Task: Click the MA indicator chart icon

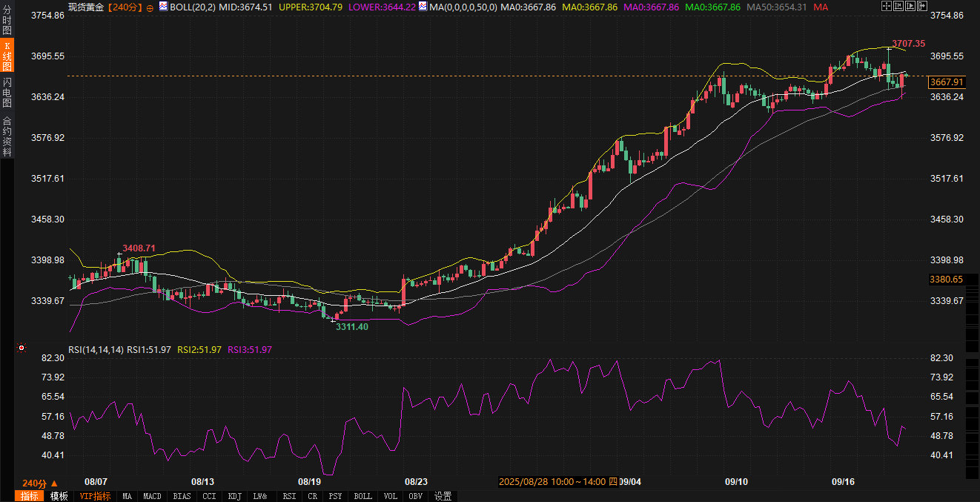Action: point(423,6)
